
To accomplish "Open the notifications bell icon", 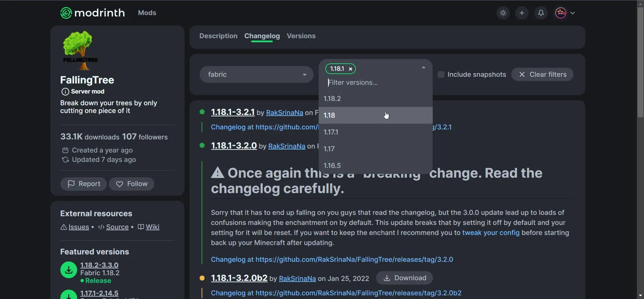I will click(541, 13).
